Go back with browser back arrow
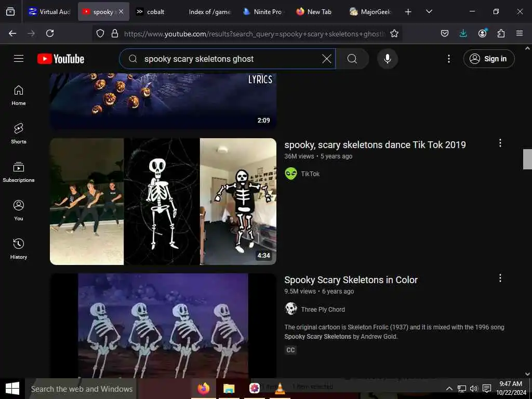 click(12, 33)
